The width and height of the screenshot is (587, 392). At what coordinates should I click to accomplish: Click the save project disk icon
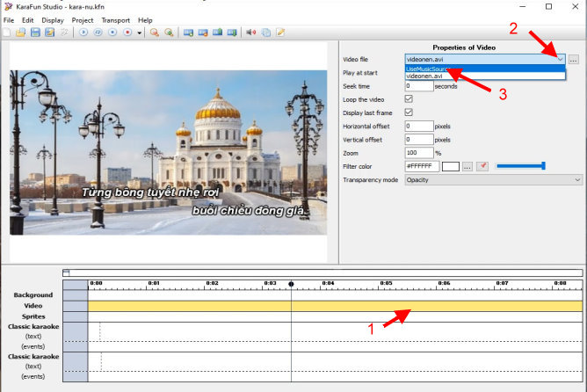pyautogui.click(x=35, y=33)
